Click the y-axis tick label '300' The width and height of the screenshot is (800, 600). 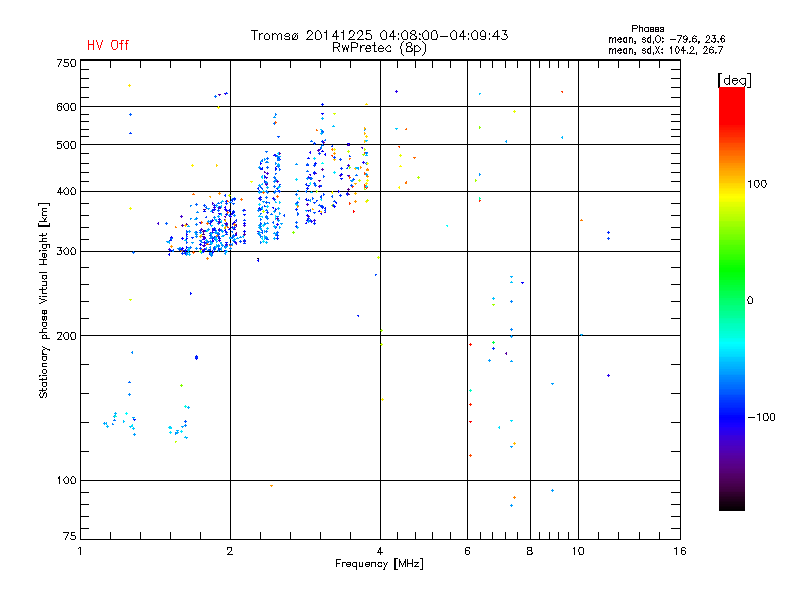click(x=66, y=252)
